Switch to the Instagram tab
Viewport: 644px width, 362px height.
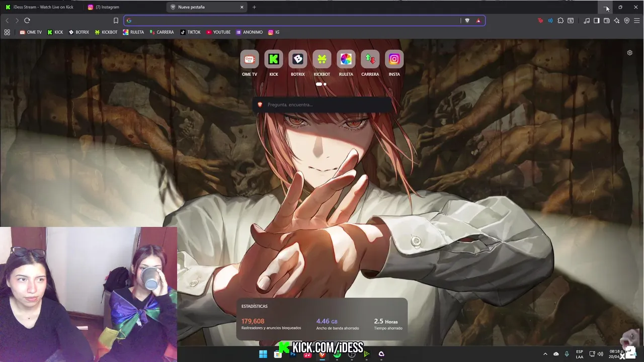click(125, 7)
